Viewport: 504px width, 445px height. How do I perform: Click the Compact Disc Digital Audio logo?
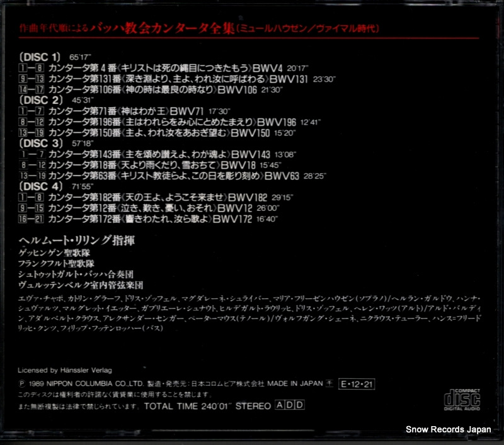(462, 400)
